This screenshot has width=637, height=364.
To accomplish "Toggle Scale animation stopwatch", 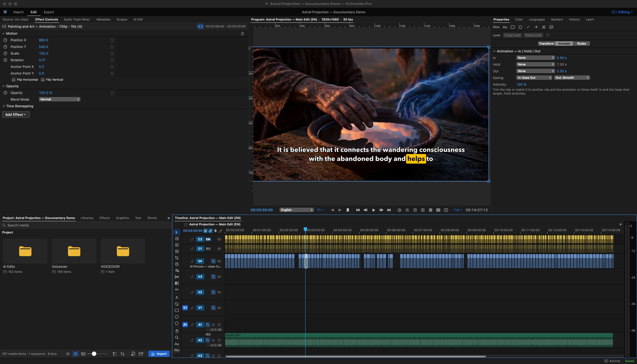I will point(5,54).
